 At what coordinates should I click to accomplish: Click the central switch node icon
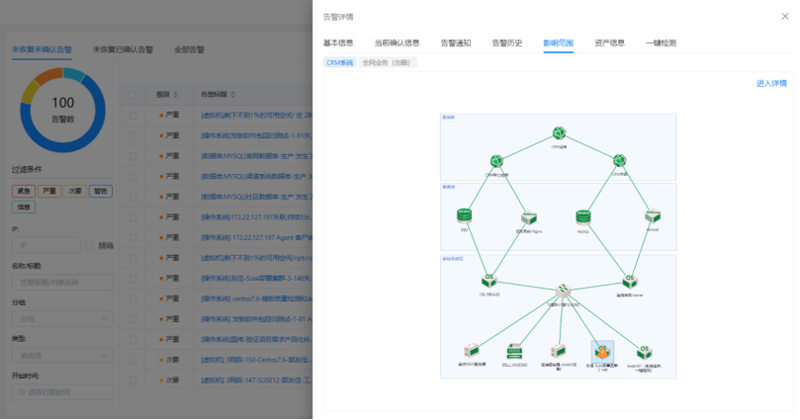(x=563, y=291)
